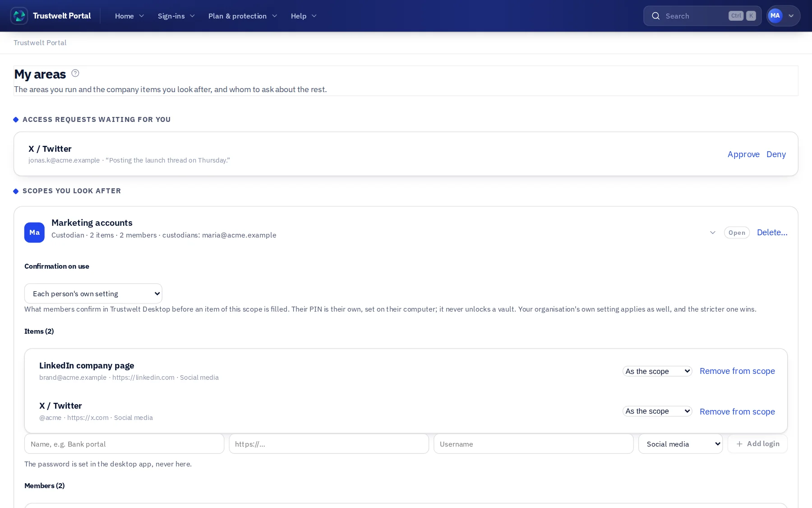Click the Trustwelt Portal logo icon
This screenshot has width=812, height=508.
pyautogui.click(x=19, y=16)
